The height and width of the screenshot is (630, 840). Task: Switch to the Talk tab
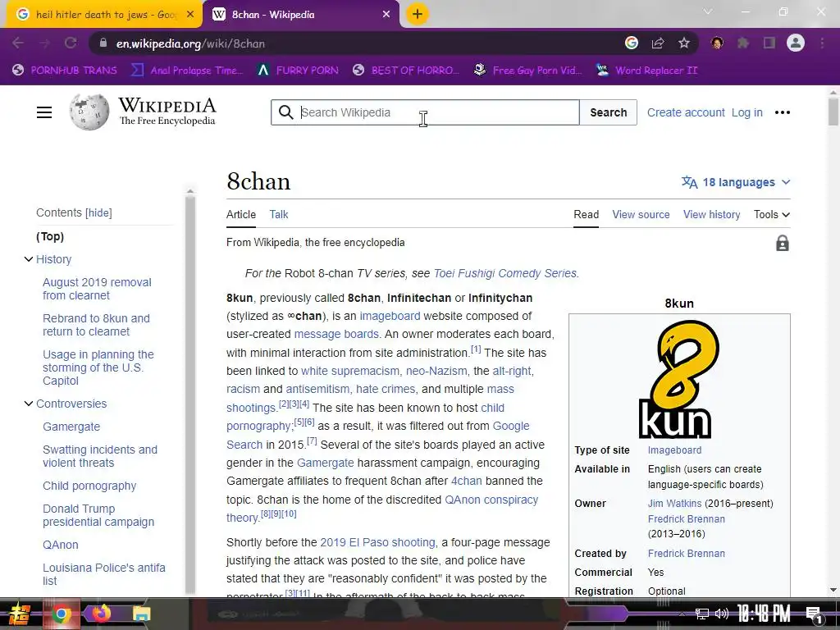pos(279,214)
